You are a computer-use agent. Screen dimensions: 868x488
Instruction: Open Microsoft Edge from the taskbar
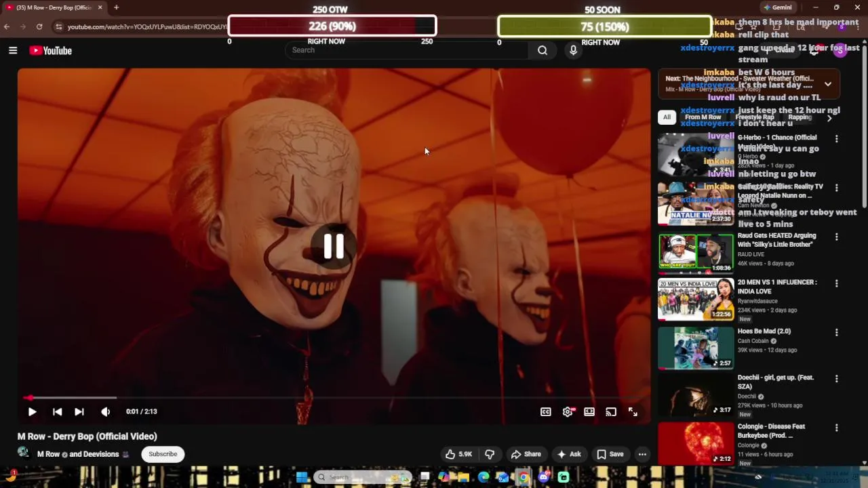tap(484, 477)
